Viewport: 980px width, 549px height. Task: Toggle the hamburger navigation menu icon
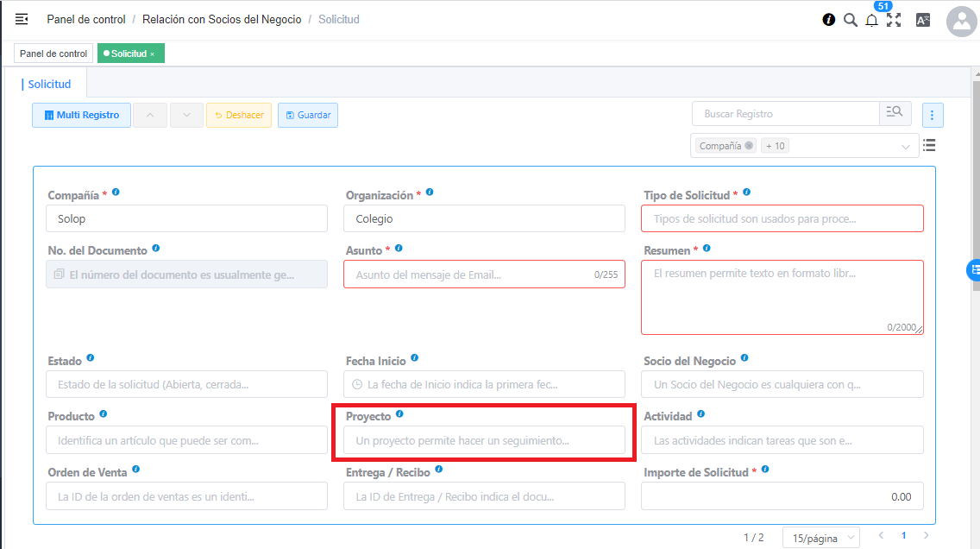22,19
